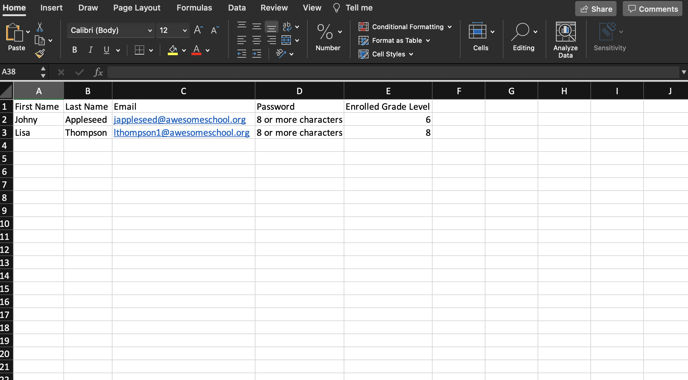
Task: Align text to top
Action: pos(241,27)
